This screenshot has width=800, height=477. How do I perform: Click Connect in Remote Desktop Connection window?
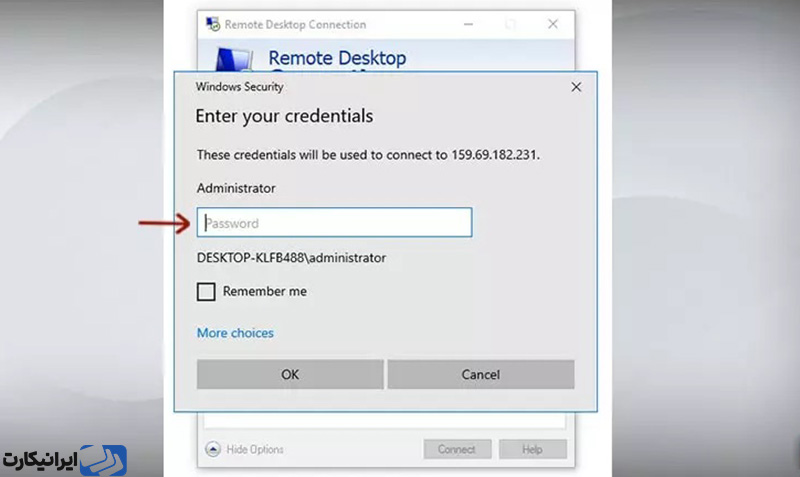tap(457, 449)
